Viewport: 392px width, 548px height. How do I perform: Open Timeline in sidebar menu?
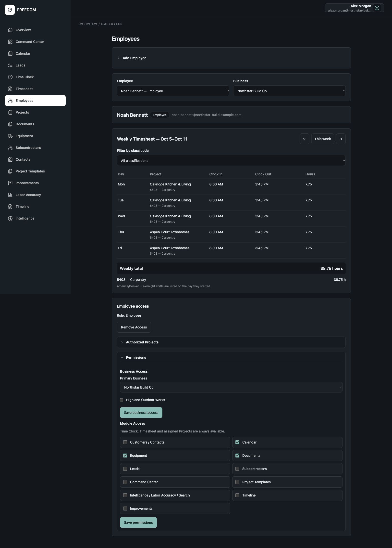pos(35,207)
